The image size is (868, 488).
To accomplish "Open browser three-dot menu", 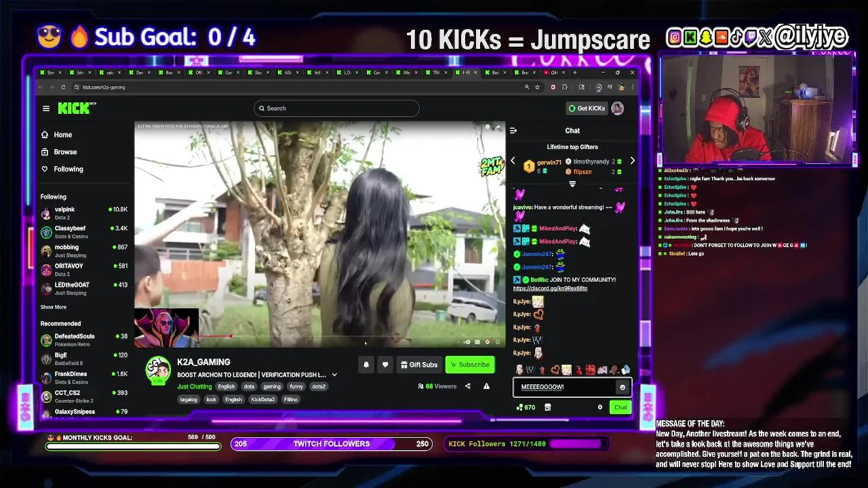I will [633, 87].
